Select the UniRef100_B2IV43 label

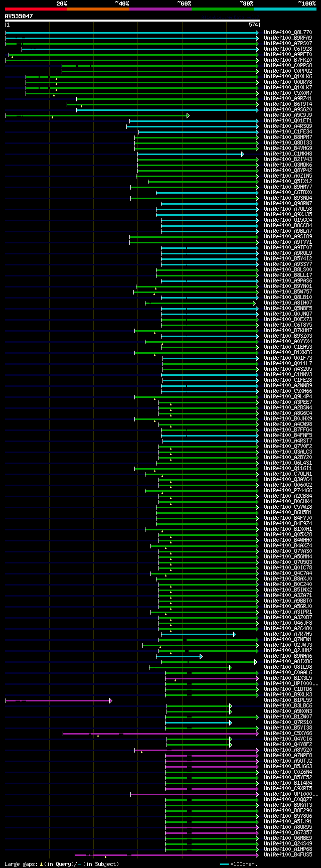pyautogui.click(x=288, y=160)
